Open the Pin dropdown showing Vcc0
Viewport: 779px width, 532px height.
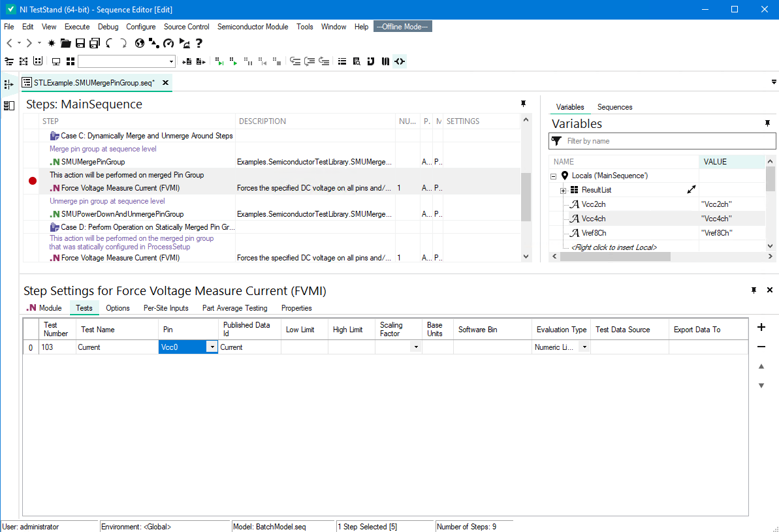coord(211,347)
